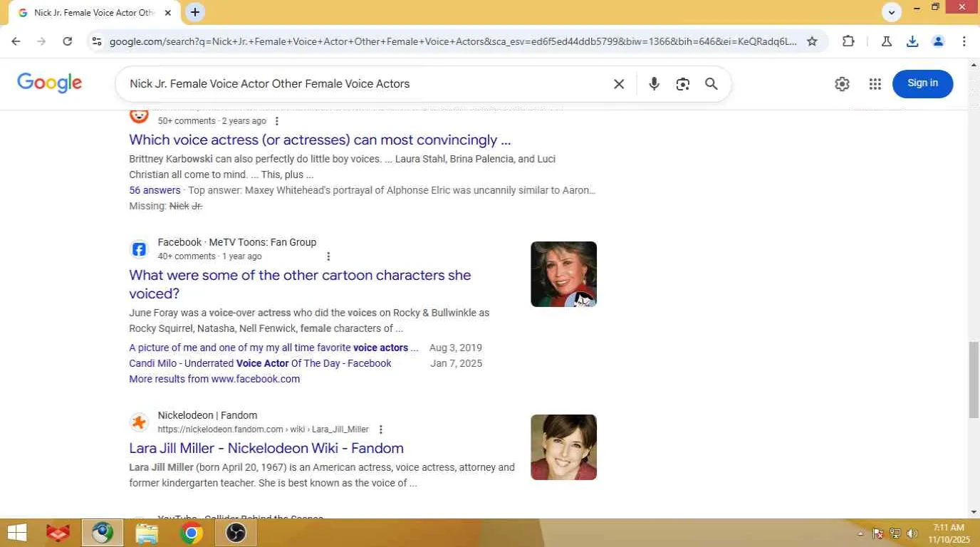Image resolution: width=980 pixels, height=547 pixels.
Task: Open "Which voice actress (or actresses)" result
Action: coord(320,140)
